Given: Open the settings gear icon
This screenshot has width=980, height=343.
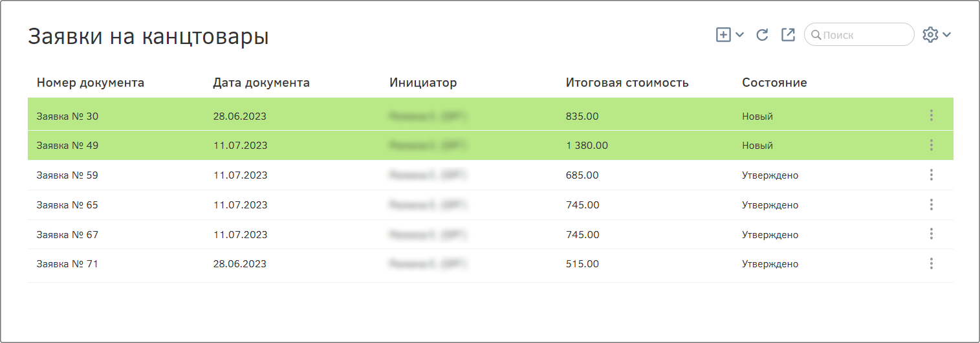Looking at the screenshot, I should (x=930, y=35).
